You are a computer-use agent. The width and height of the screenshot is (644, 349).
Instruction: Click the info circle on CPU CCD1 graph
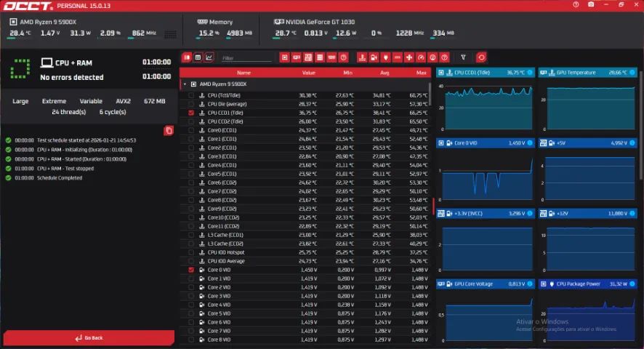pos(530,73)
